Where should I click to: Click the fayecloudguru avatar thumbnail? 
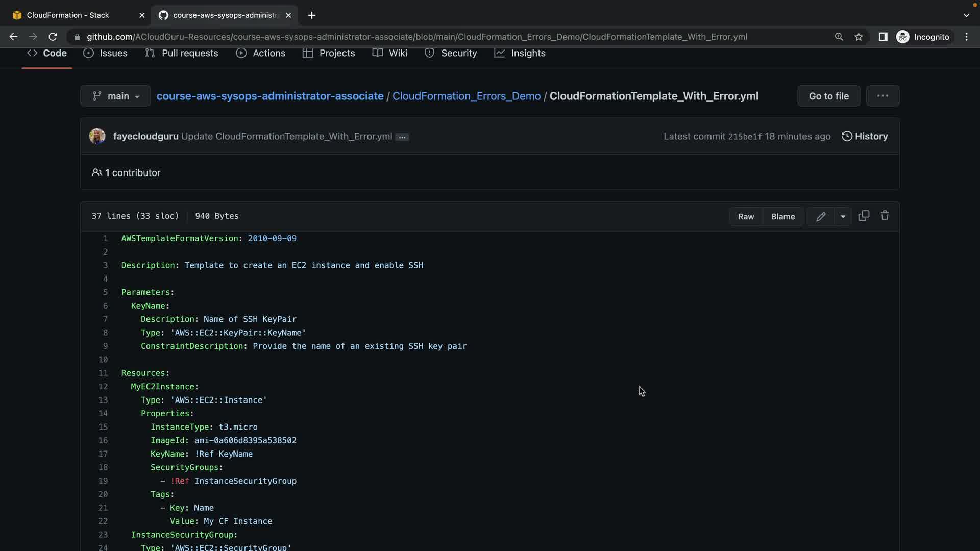[97, 136]
